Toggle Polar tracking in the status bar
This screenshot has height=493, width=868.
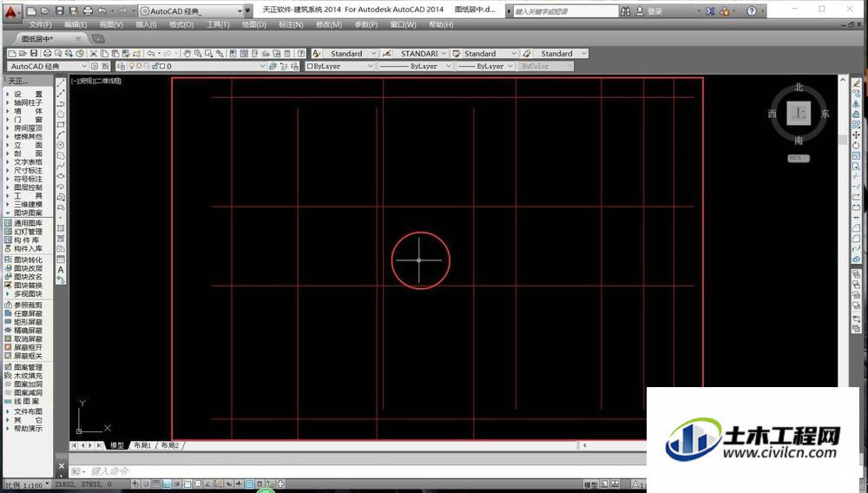pyautogui.click(x=176, y=484)
